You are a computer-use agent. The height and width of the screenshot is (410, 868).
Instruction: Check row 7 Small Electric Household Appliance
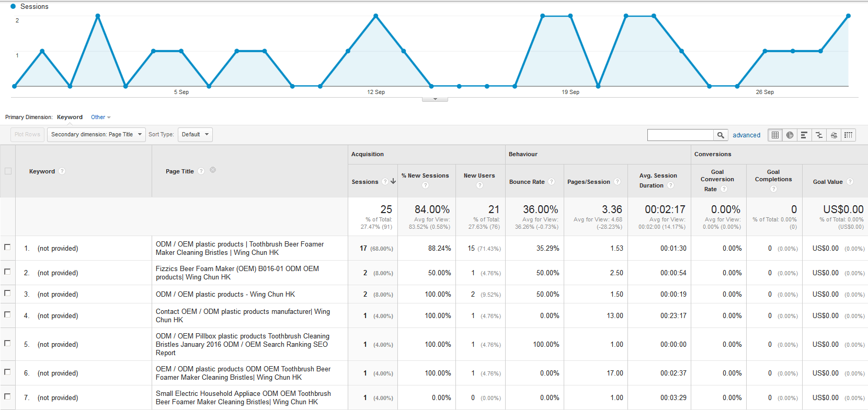point(7,396)
